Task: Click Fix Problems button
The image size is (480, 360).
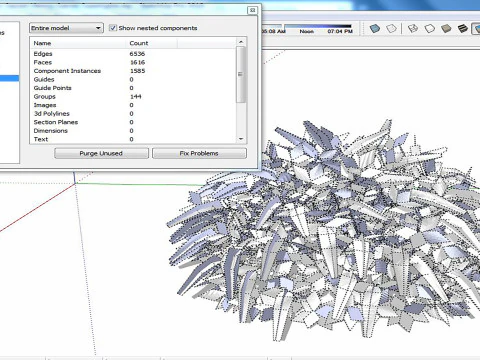Action: pos(199,153)
